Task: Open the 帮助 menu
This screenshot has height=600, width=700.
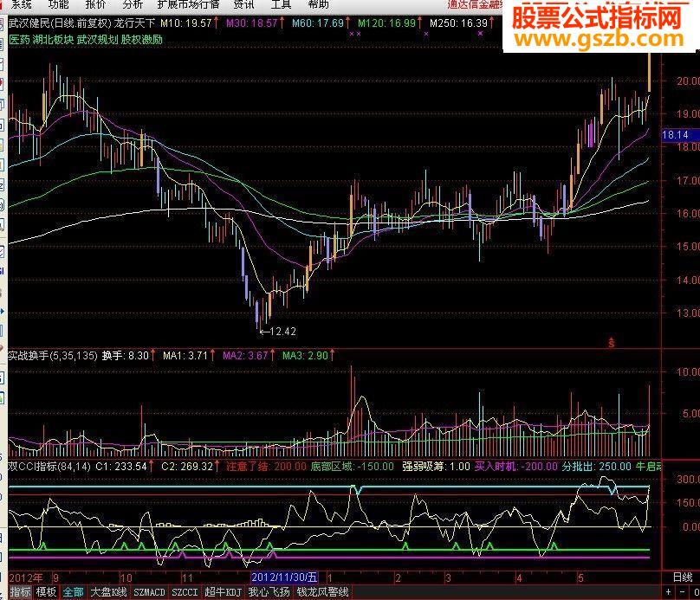Action: click(x=318, y=4)
